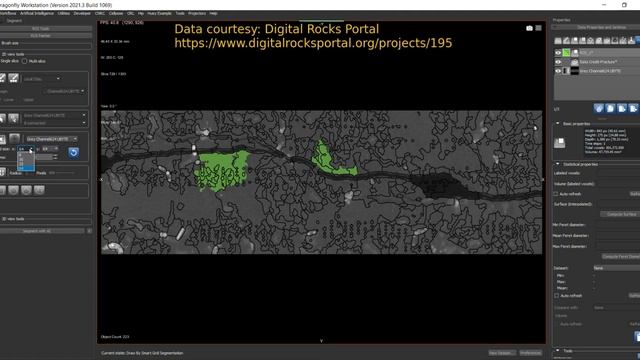Hide the ROI layer using its eye icon
This screenshot has width=640, height=360.
[x=558, y=53]
